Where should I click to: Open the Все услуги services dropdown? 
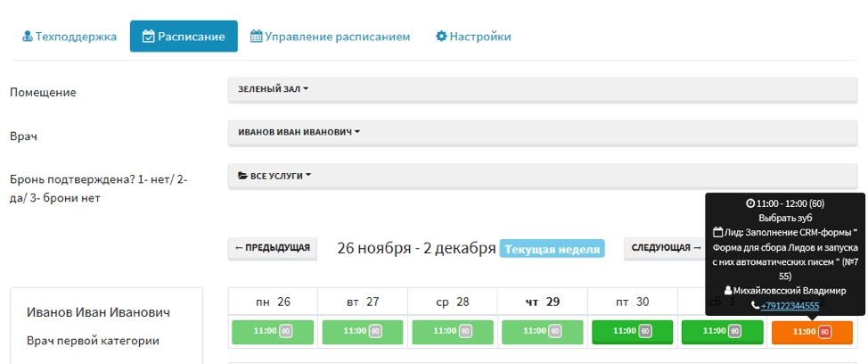274,176
